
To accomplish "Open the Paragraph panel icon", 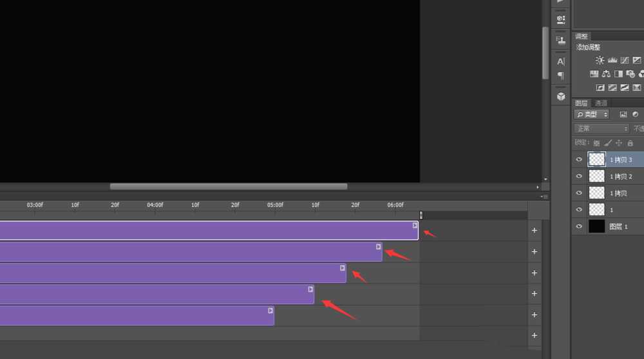I will [x=560, y=76].
